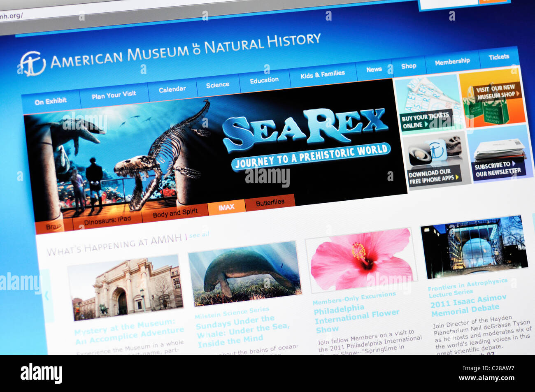Click Download Our Free iPhone Apps tile
The image size is (535, 392).
437,160
